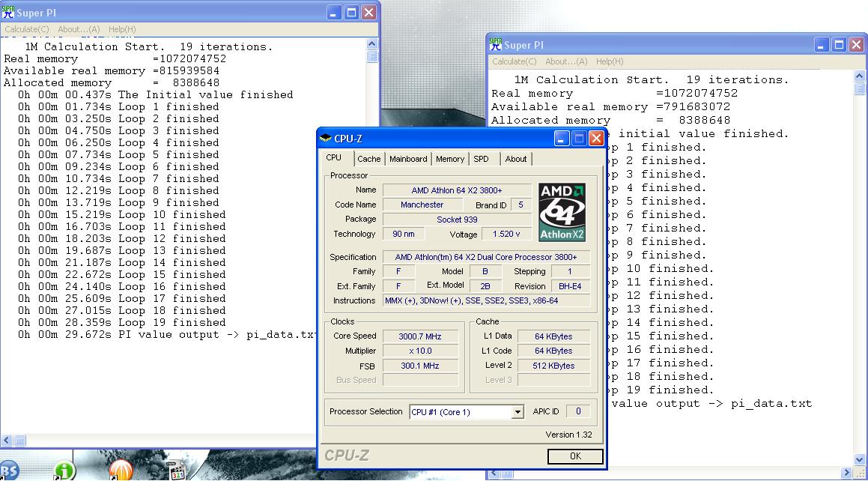Open the green info desktop shortcut icon
868x481 pixels.
(x=64, y=471)
